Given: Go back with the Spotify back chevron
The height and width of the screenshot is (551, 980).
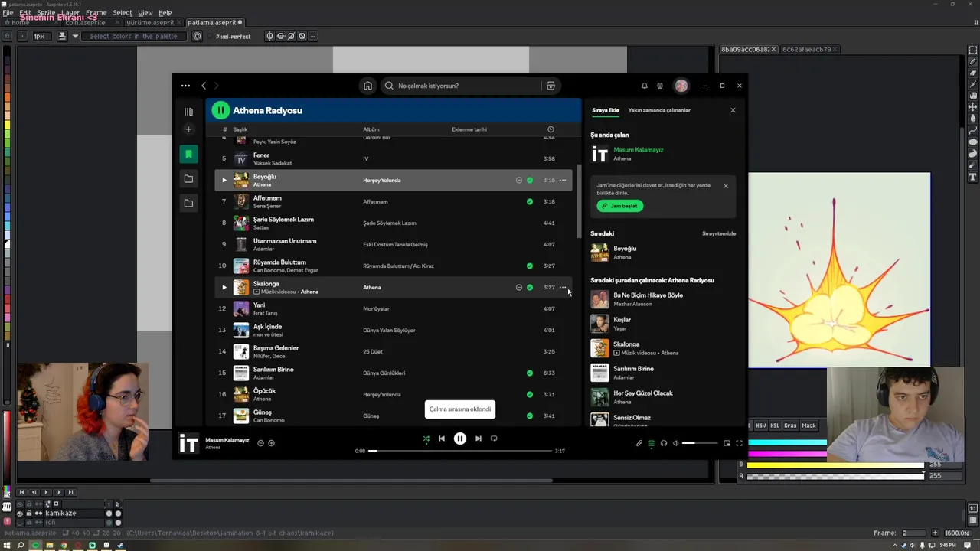Looking at the screenshot, I should tap(204, 86).
